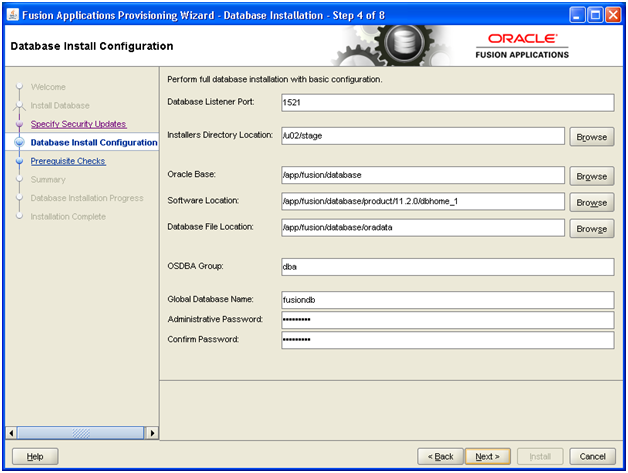This screenshot has height=473, width=628.
Task: Click the Installers Directory Location field
Action: (x=423, y=136)
